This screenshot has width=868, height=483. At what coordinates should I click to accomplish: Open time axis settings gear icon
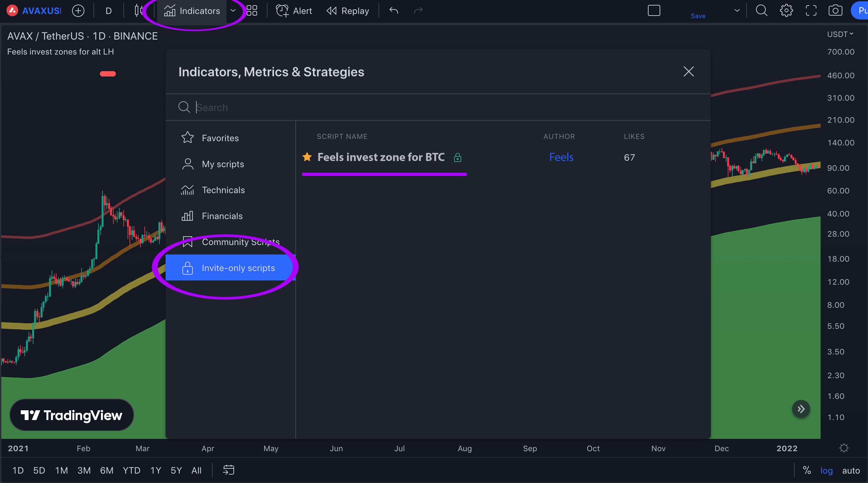[x=844, y=448]
